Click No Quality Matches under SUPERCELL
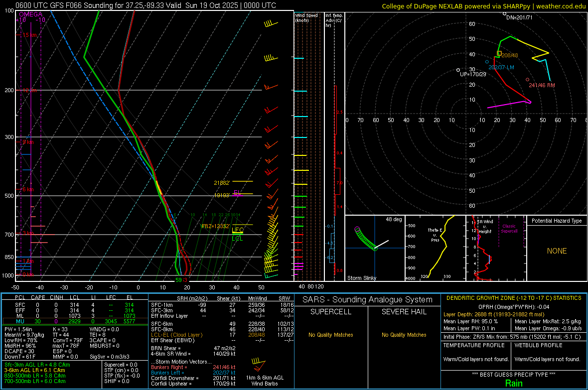 [331, 335]
